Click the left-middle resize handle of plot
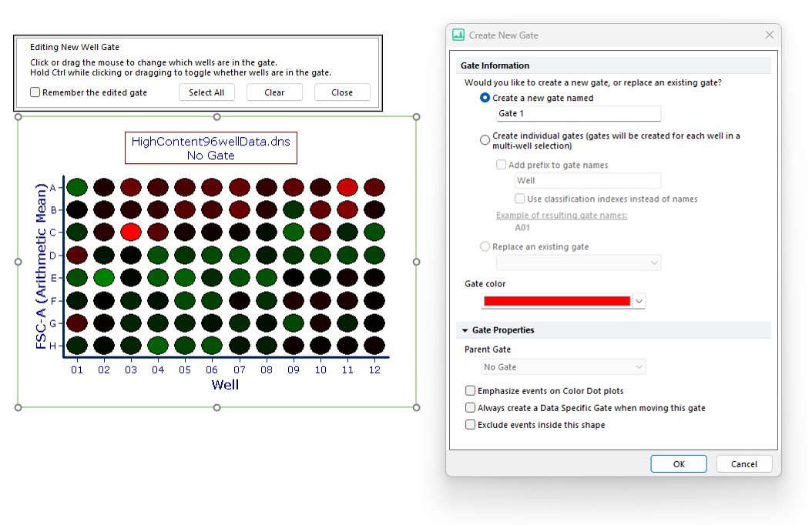 (18, 262)
